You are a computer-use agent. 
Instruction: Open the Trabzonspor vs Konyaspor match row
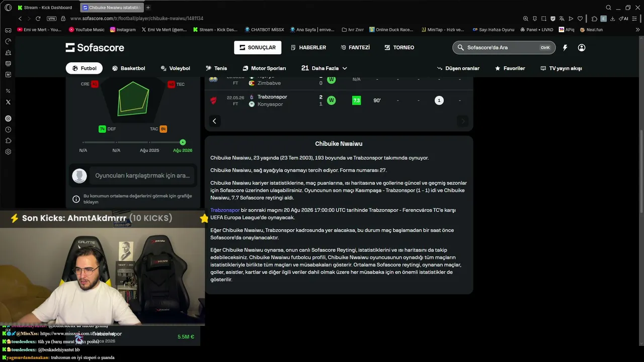click(339, 101)
